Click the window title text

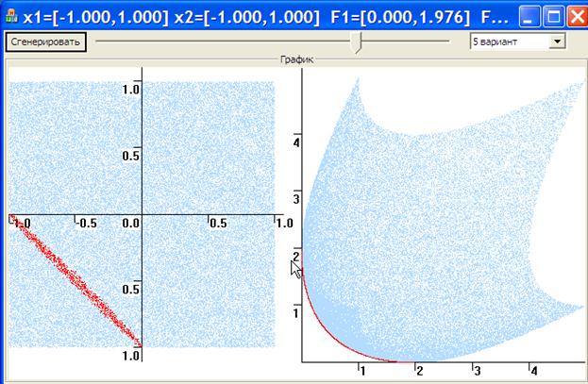coord(265,17)
